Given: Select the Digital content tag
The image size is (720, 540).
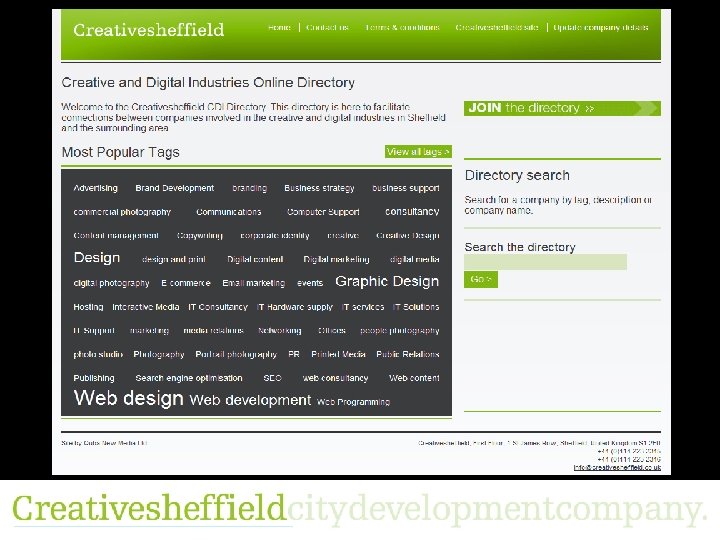Looking at the screenshot, I should 255,259.
